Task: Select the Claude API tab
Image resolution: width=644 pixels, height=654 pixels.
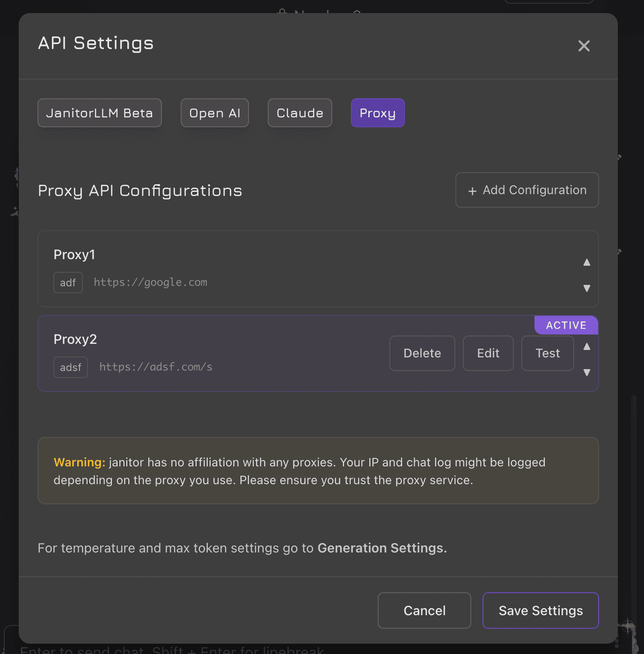Action: (x=300, y=113)
